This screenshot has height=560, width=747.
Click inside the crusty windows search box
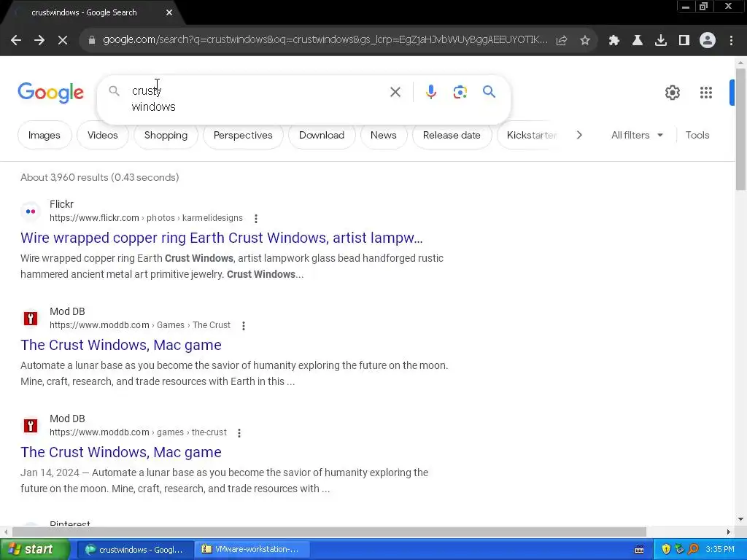click(258, 98)
